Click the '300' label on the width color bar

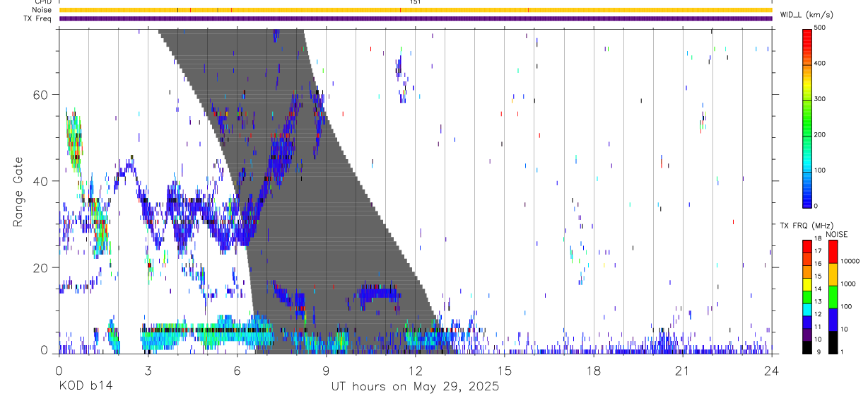tap(819, 99)
